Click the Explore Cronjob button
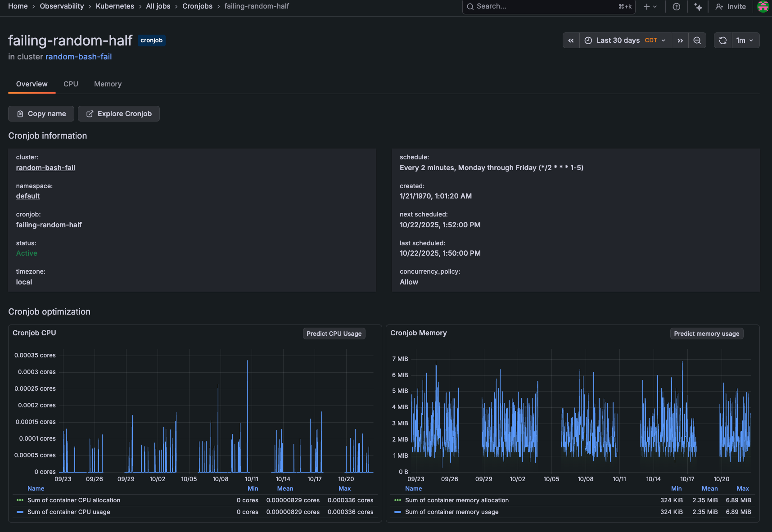 (119, 114)
